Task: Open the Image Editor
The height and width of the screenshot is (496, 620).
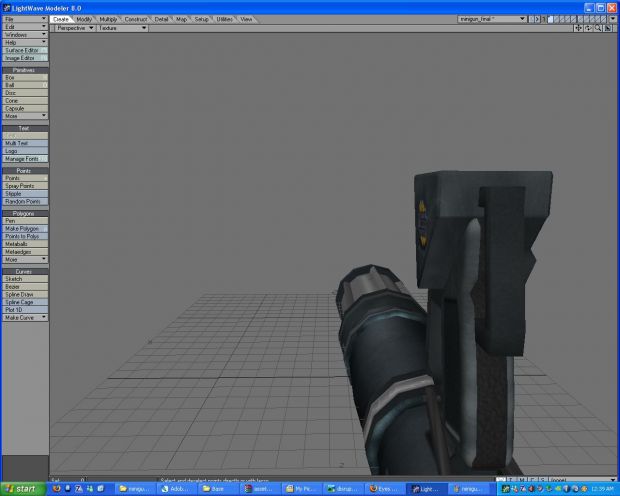Action: click(25, 58)
